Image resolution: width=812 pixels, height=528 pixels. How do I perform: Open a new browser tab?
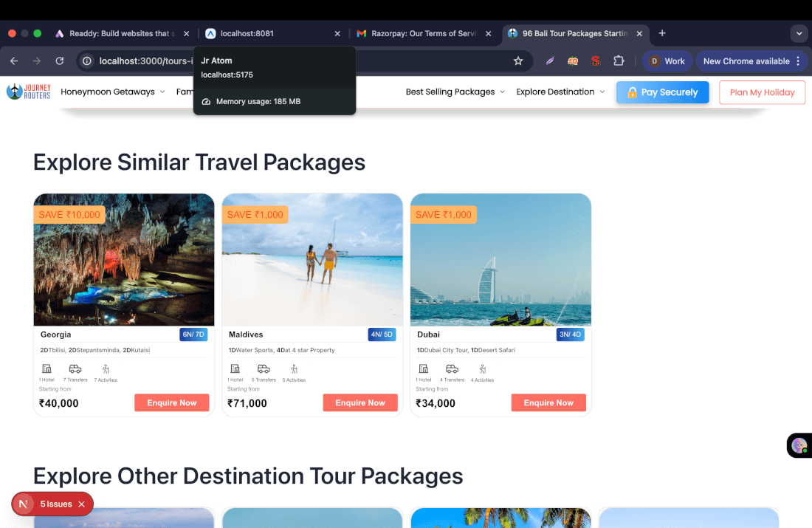[x=662, y=33]
